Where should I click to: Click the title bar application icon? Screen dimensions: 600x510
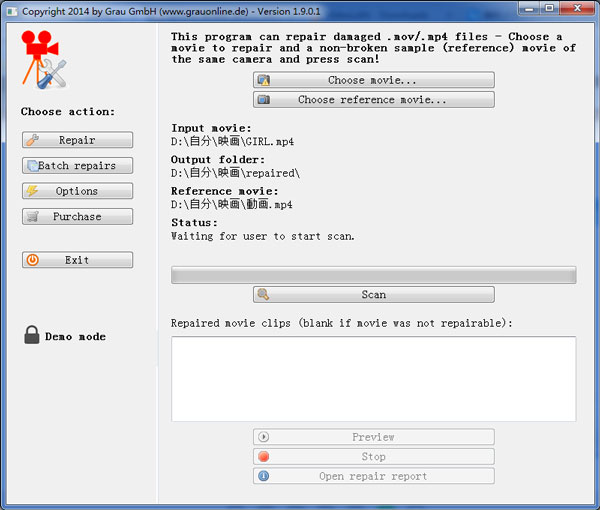point(12,11)
